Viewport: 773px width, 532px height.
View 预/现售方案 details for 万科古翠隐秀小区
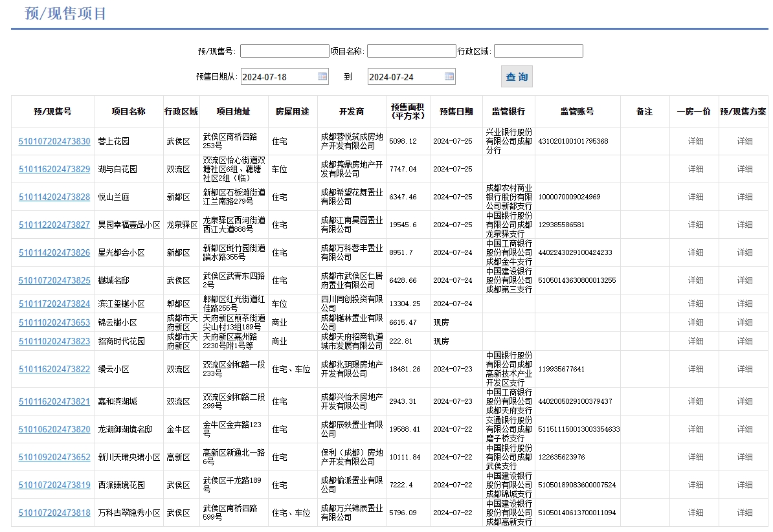[x=745, y=513]
